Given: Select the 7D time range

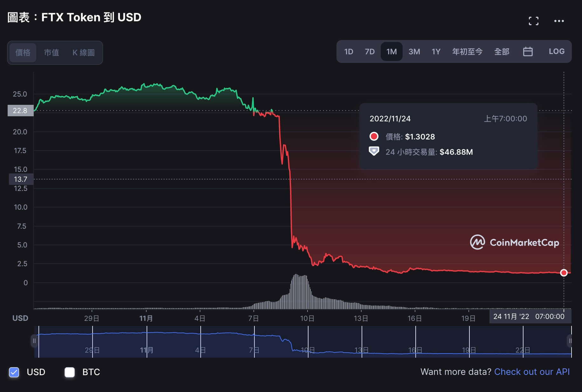Looking at the screenshot, I should pyautogui.click(x=370, y=51).
